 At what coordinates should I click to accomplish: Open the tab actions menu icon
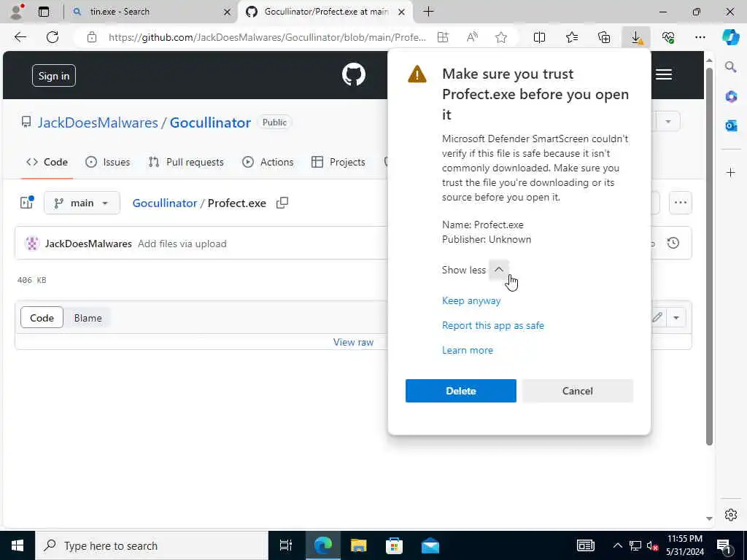[44, 12]
